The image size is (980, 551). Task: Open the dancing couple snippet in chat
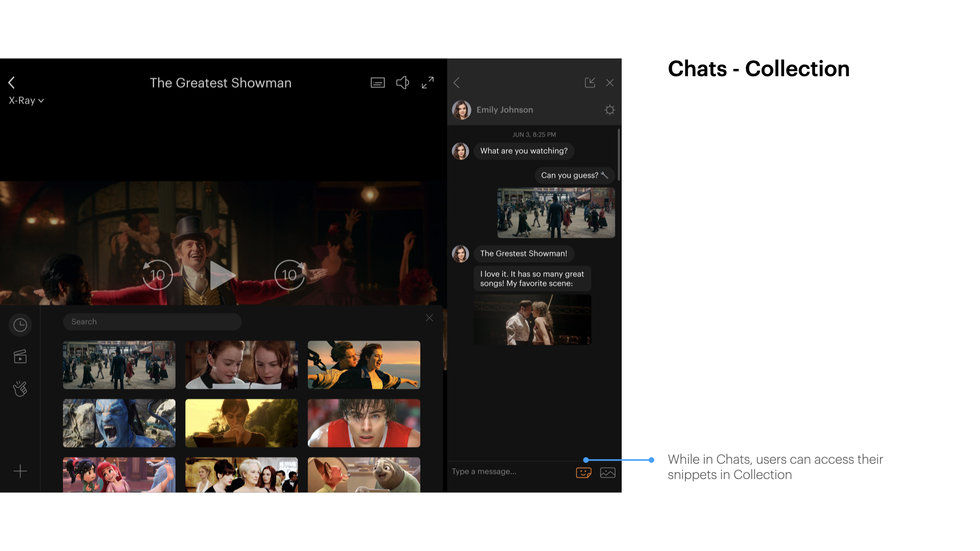pos(532,320)
